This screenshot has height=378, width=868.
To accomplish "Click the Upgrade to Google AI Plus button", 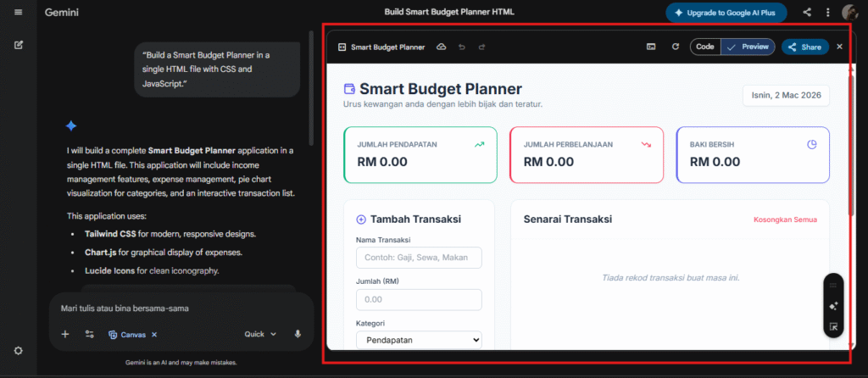I will (x=726, y=13).
